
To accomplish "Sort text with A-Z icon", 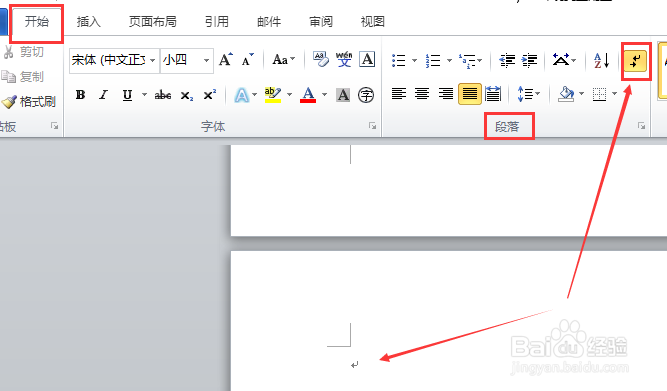I will tap(601, 60).
